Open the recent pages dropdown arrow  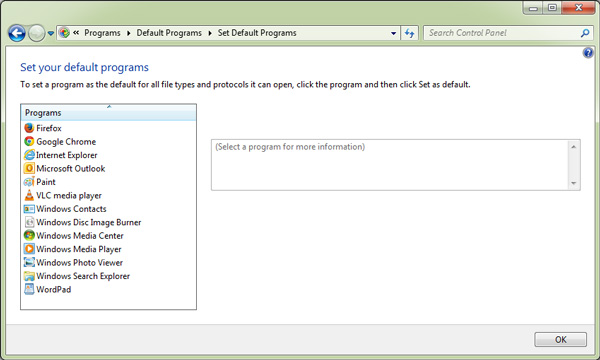click(x=51, y=33)
